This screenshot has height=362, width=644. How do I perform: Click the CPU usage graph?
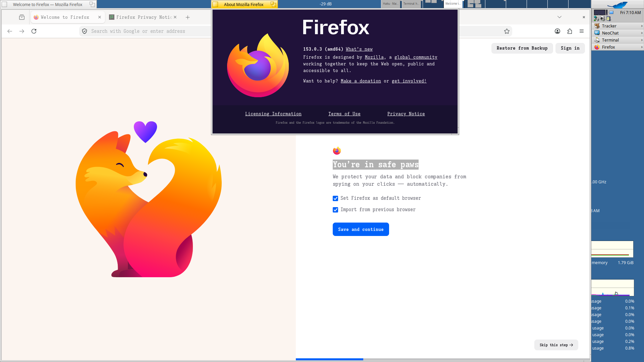(x=613, y=288)
